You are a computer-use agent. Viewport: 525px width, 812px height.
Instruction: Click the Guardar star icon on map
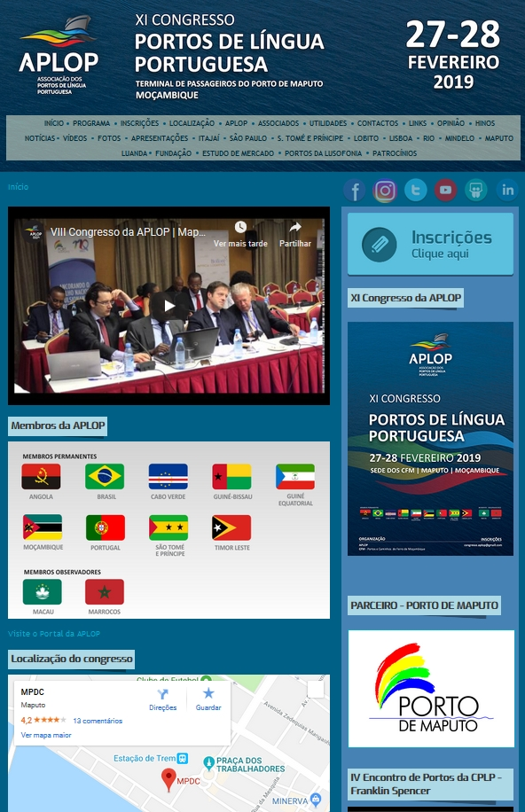click(x=208, y=693)
